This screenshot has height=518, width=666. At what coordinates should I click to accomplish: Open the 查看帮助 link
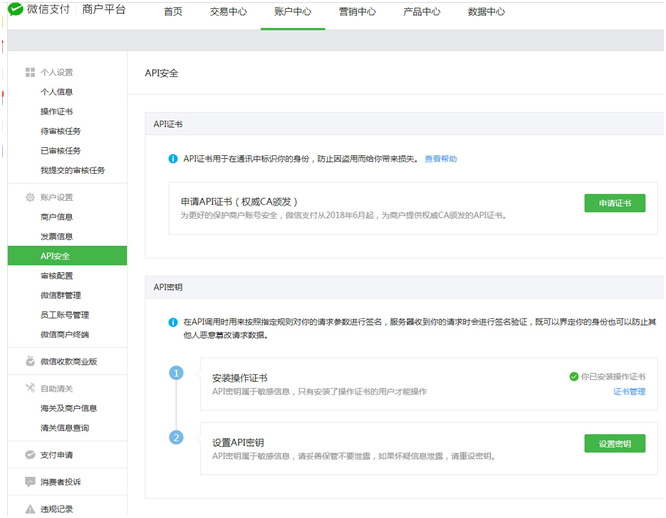[440, 159]
